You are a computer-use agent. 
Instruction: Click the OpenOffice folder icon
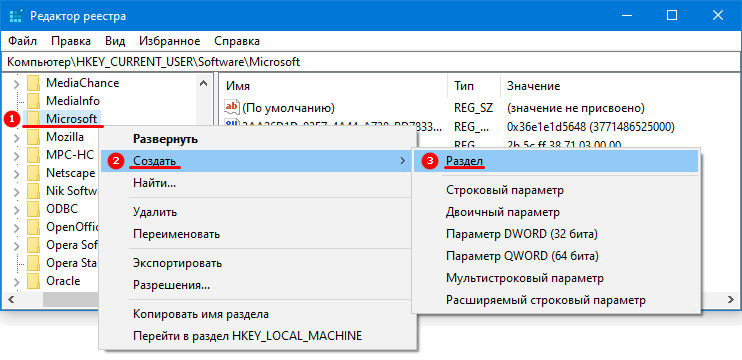(x=33, y=227)
